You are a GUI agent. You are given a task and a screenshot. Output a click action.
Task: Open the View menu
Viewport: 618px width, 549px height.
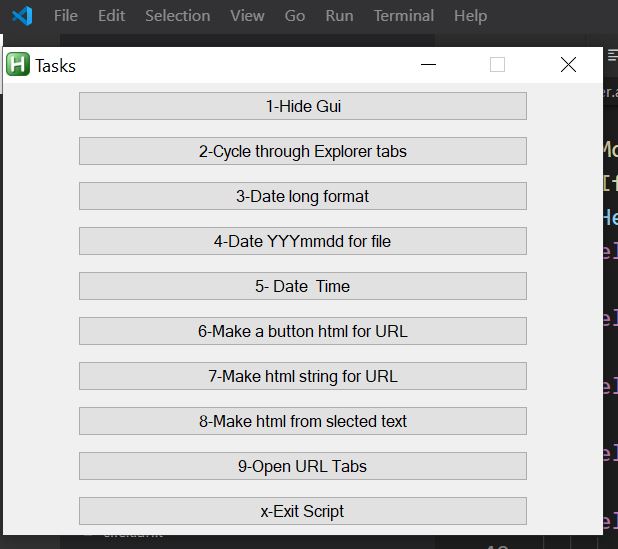click(x=247, y=16)
